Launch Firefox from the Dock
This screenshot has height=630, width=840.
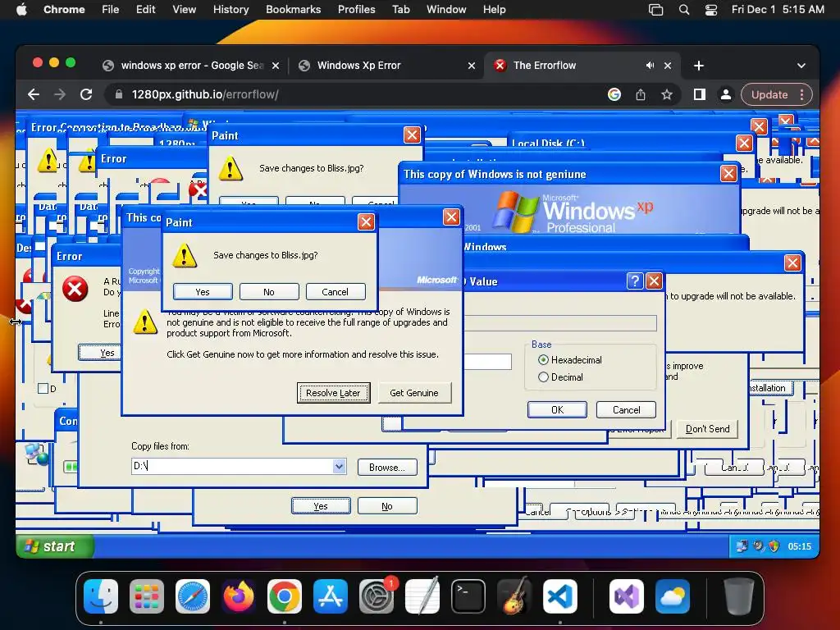tap(239, 596)
